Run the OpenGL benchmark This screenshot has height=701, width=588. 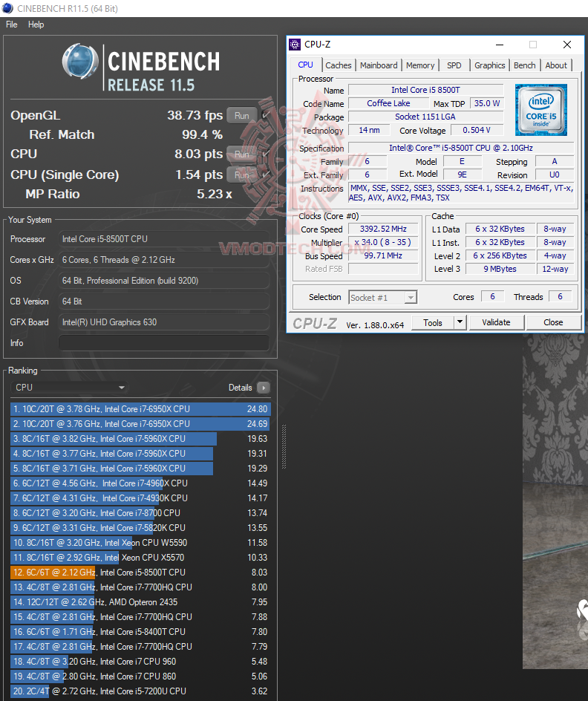click(x=242, y=115)
